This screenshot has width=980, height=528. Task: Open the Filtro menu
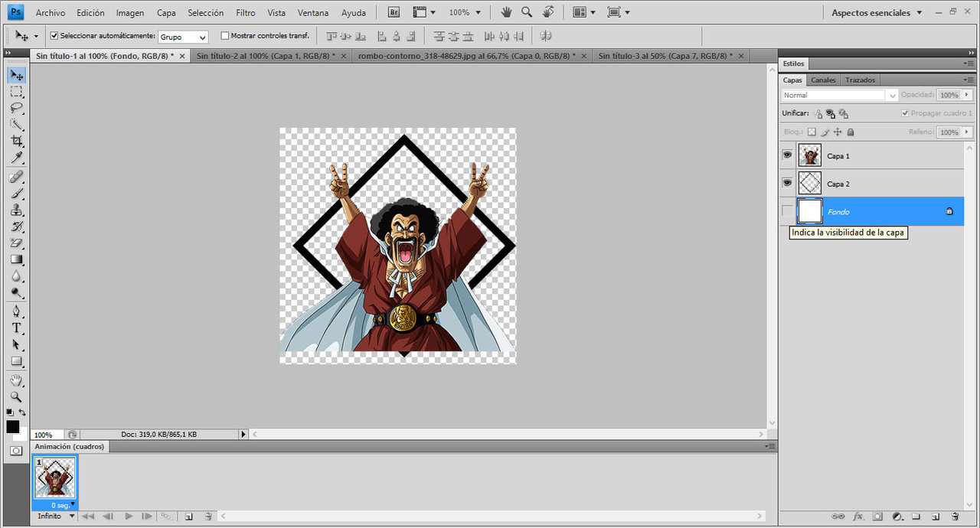pyautogui.click(x=246, y=13)
